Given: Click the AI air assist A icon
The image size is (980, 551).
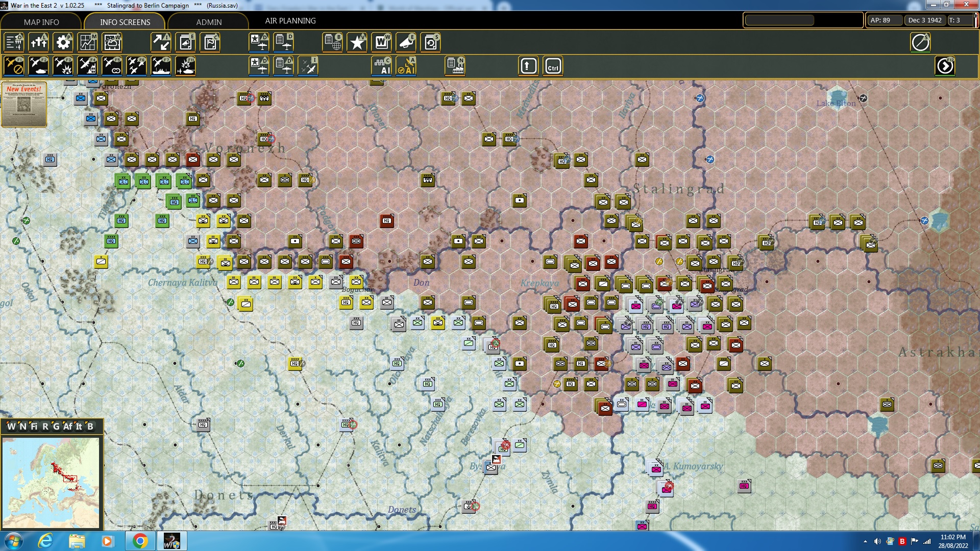Looking at the screenshot, I should click(406, 66).
